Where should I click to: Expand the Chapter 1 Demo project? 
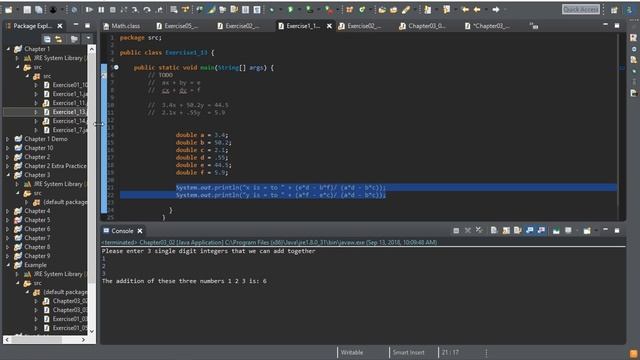[8, 139]
